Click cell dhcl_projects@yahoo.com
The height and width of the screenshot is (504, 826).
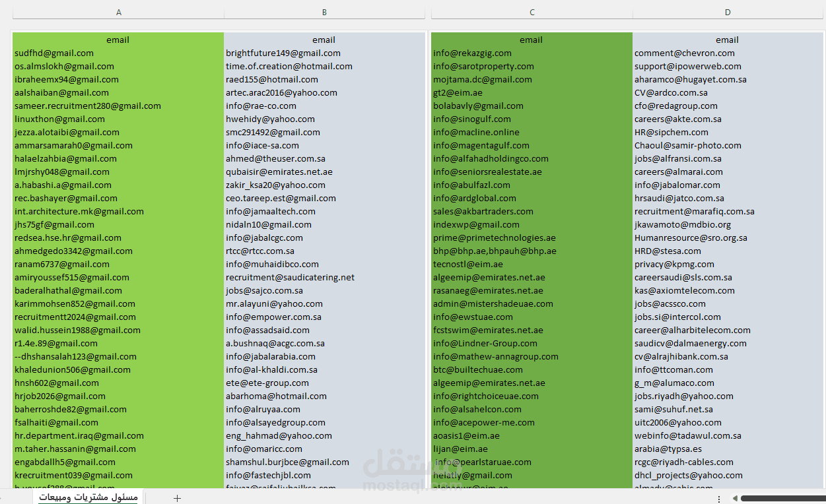point(728,475)
